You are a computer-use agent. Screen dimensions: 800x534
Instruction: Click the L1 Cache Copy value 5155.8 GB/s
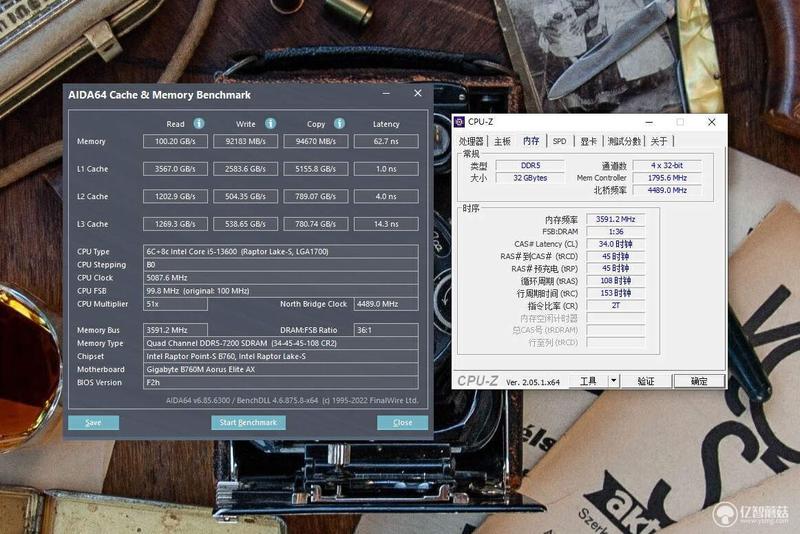coord(316,169)
